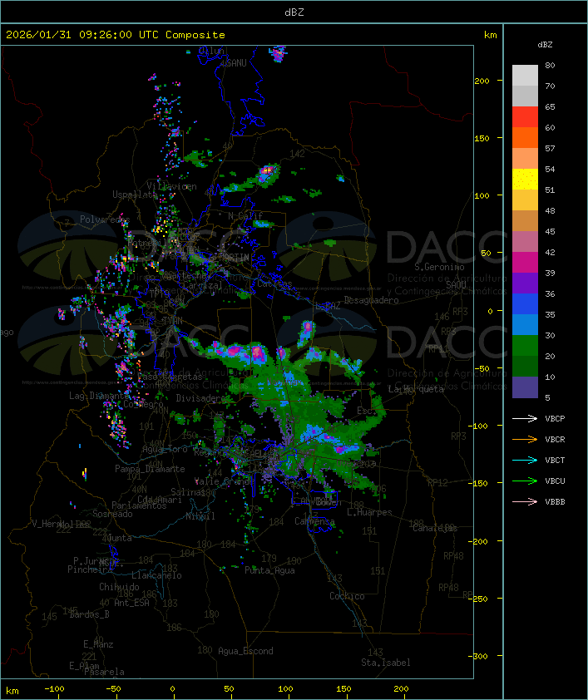The image size is (588, 700).
Task: Click the indigo 5-10 dBZ swatch
Action: coord(525,387)
